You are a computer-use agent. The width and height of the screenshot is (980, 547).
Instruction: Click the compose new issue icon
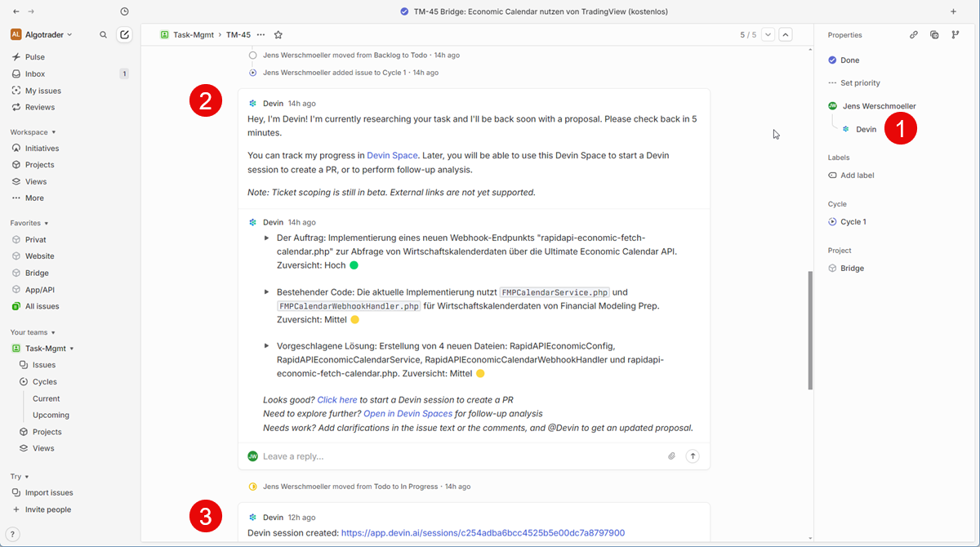pyautogui.click(x=124, y=35)
